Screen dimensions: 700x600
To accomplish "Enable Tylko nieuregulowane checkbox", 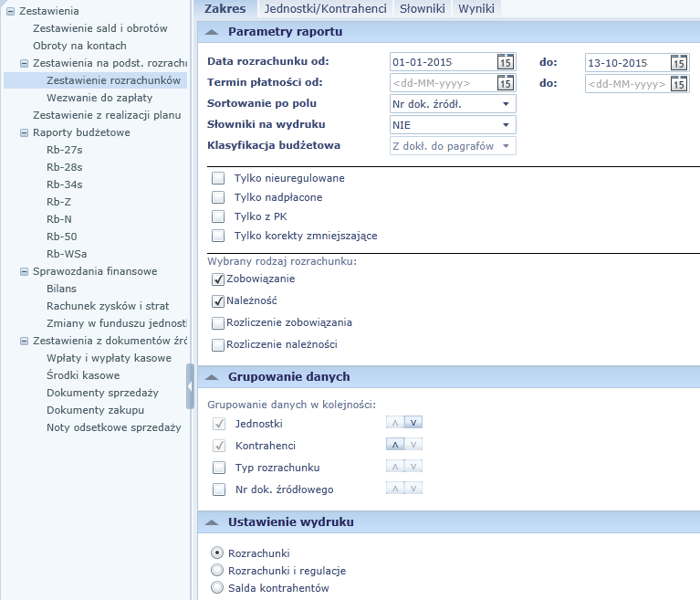I will point(218,178).
